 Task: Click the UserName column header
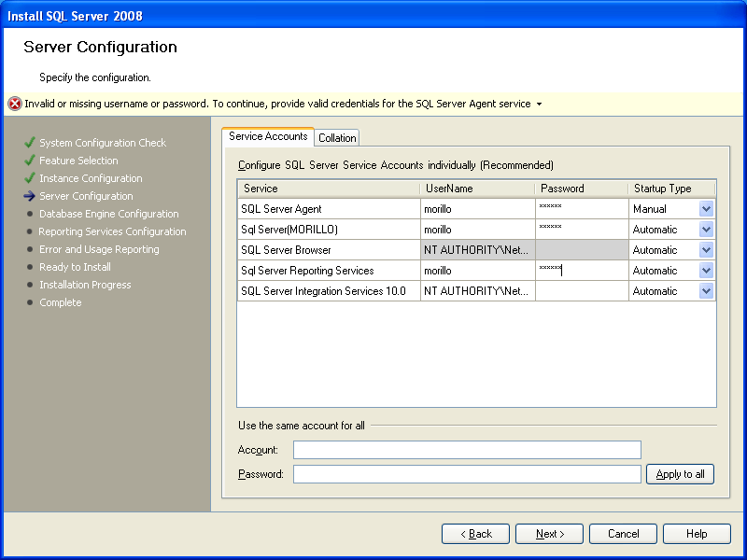(x=477, y=189)
